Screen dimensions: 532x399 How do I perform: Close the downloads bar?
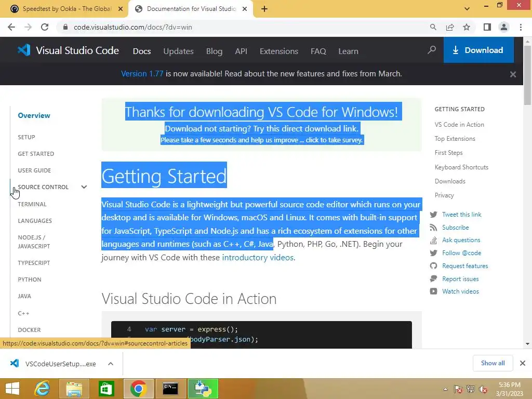[x=523, y=363]
